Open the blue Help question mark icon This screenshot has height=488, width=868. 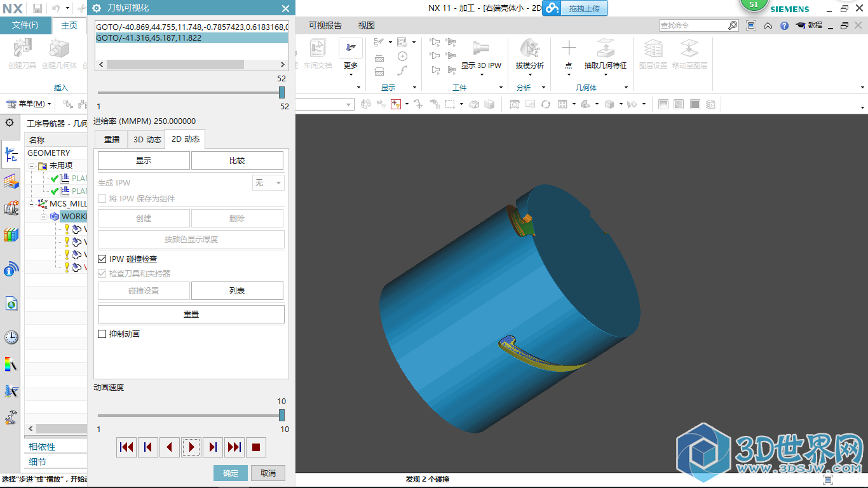(x=784, y=25)
